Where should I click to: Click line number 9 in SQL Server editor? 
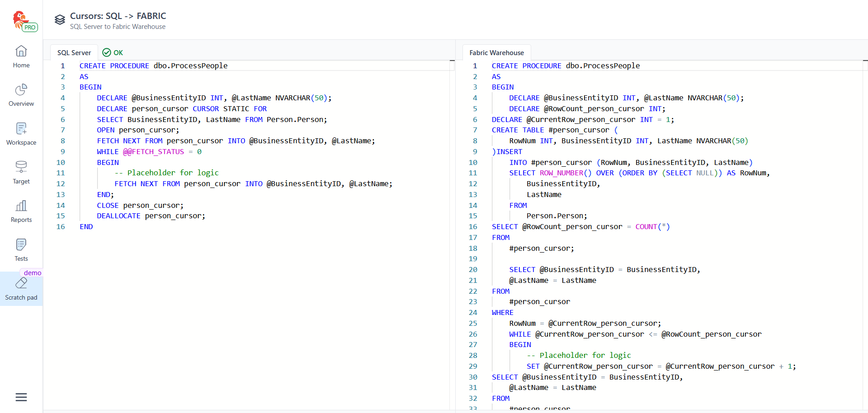63,152
